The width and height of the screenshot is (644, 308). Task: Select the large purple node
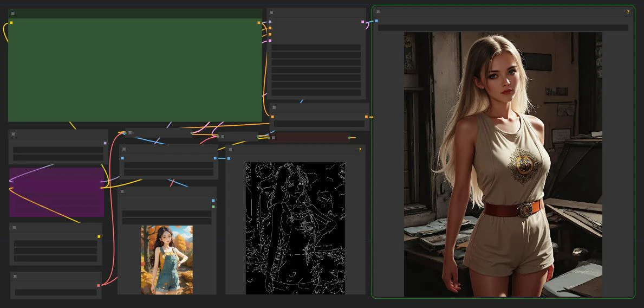[56, 192]
